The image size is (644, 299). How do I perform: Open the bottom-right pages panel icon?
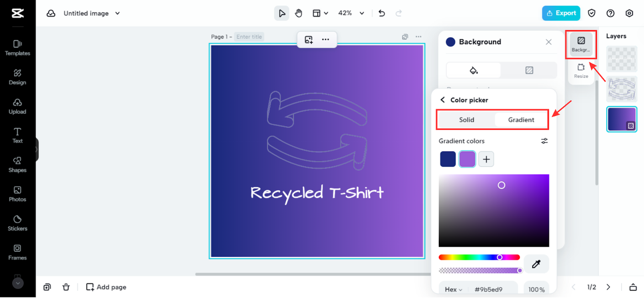(633, 287)
